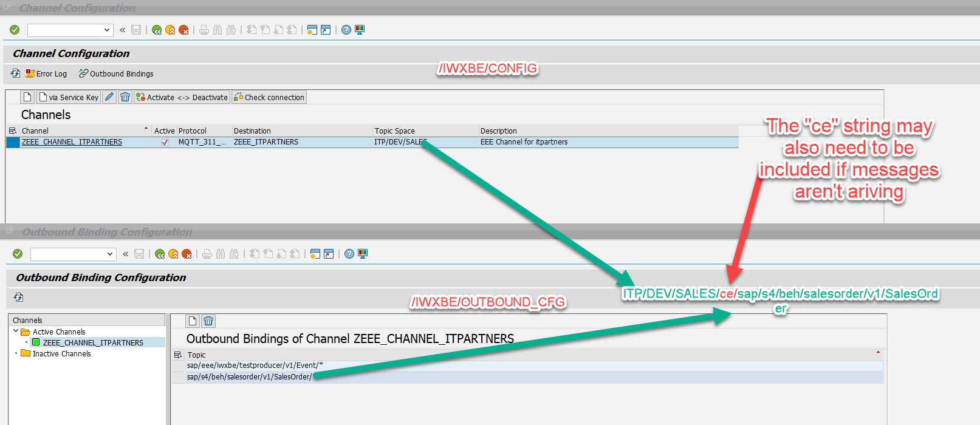Select the Inactive Channels folder in the tree

coord(61,353)
